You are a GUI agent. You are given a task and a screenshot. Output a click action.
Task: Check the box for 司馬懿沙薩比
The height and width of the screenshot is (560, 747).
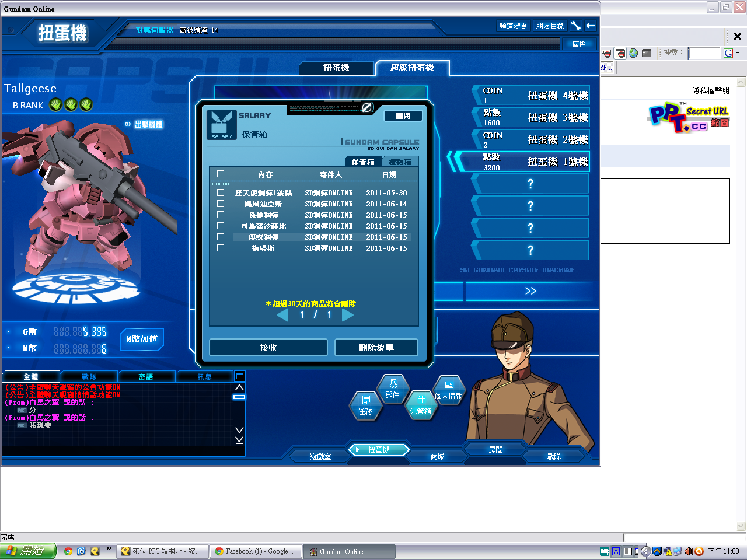pos(221,226)
